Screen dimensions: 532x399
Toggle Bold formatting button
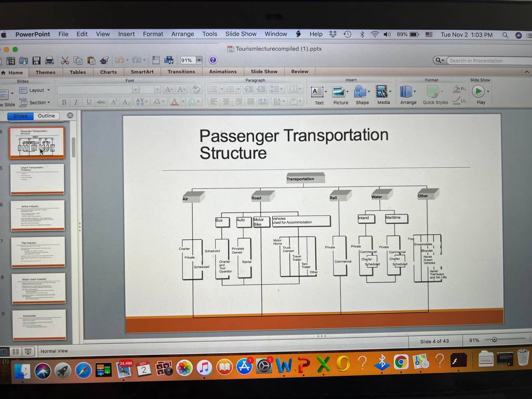click(x=64, y=102)
